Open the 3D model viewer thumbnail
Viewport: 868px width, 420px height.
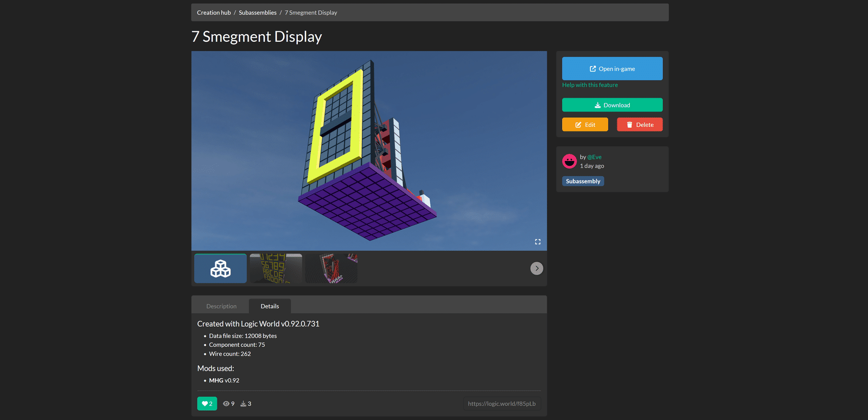click(220, 268)
